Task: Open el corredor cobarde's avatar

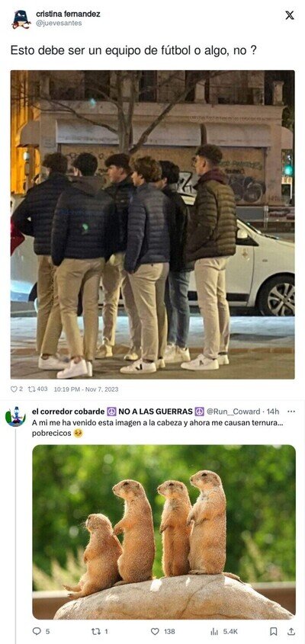Action: click(15, 418)
